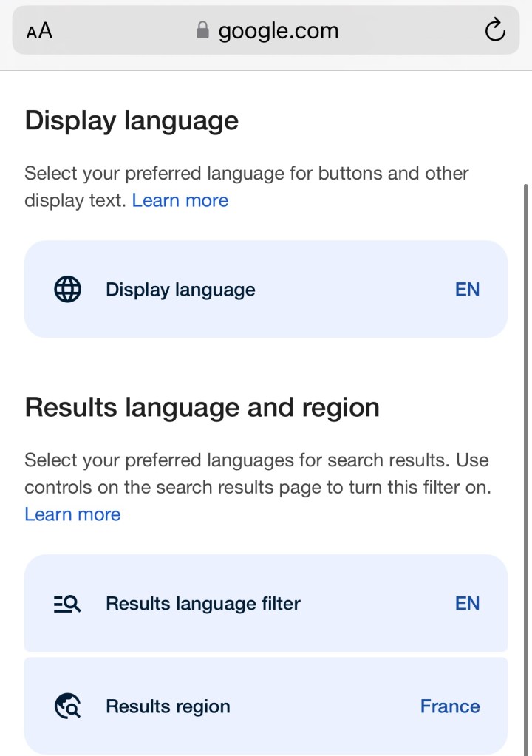
Task: Open Learn more link under Results language
Action: [72, 514]
